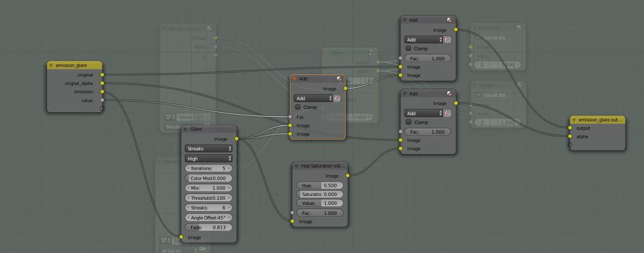Click Threshold field showing 0.100
The height and width of the screenshot is (253, 644).
point(208,198)
